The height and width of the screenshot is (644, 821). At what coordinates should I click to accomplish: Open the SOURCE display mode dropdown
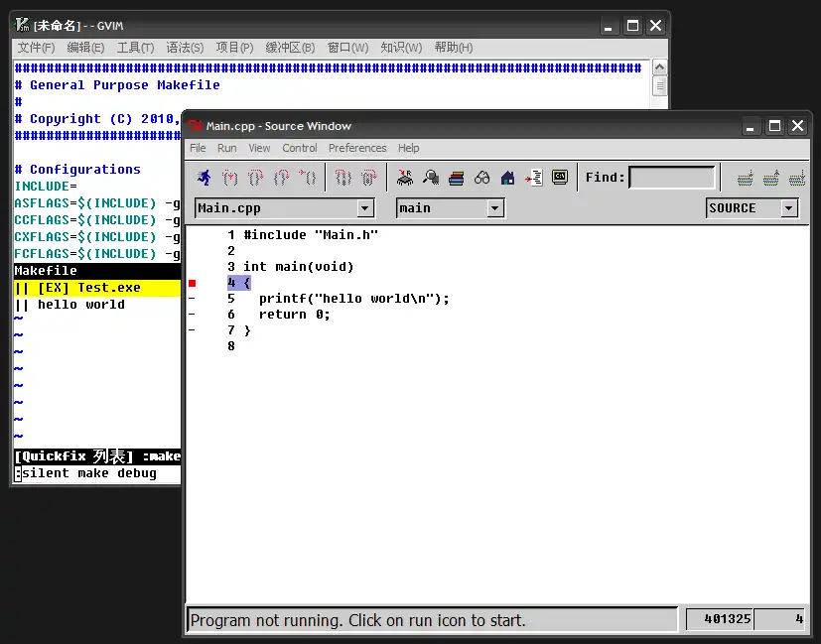(789, 208)
